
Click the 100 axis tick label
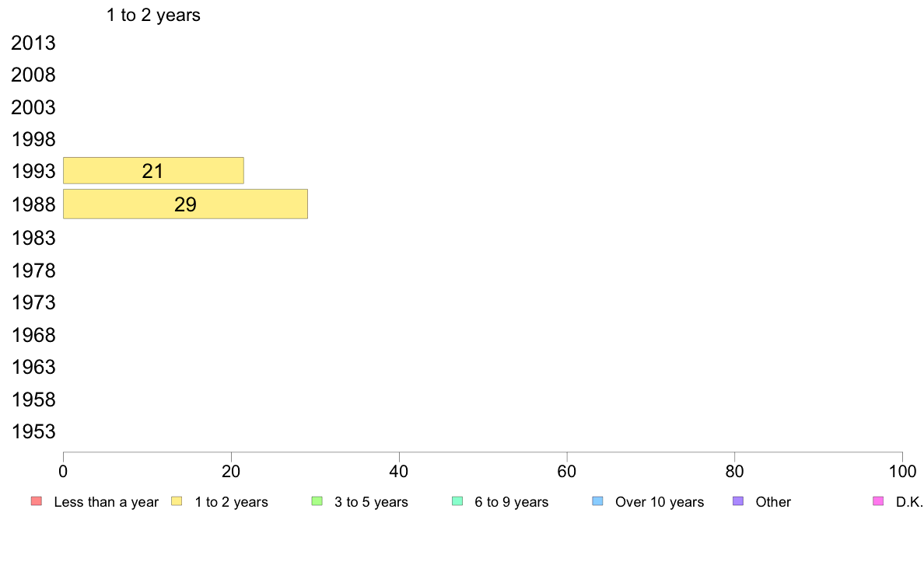click(901, 471)
